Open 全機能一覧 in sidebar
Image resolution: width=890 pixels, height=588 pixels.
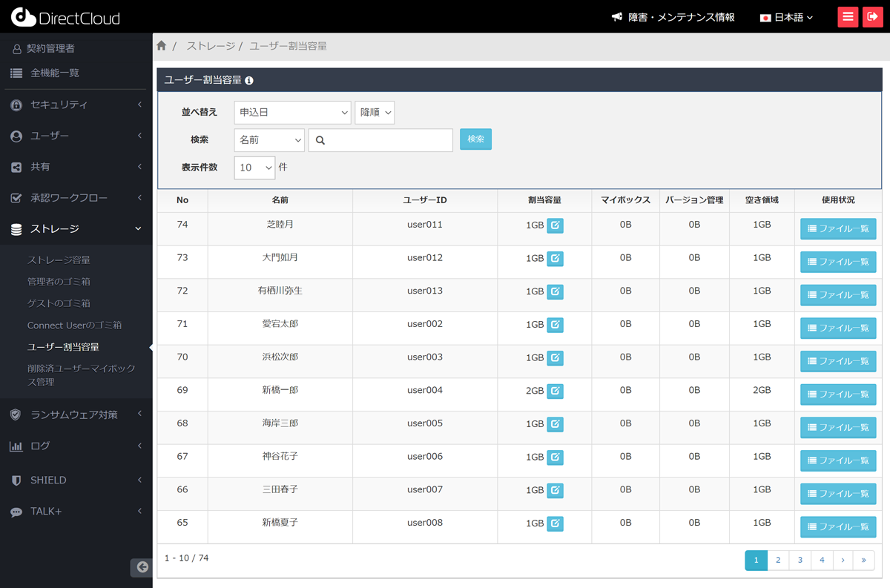coord(55,73)
